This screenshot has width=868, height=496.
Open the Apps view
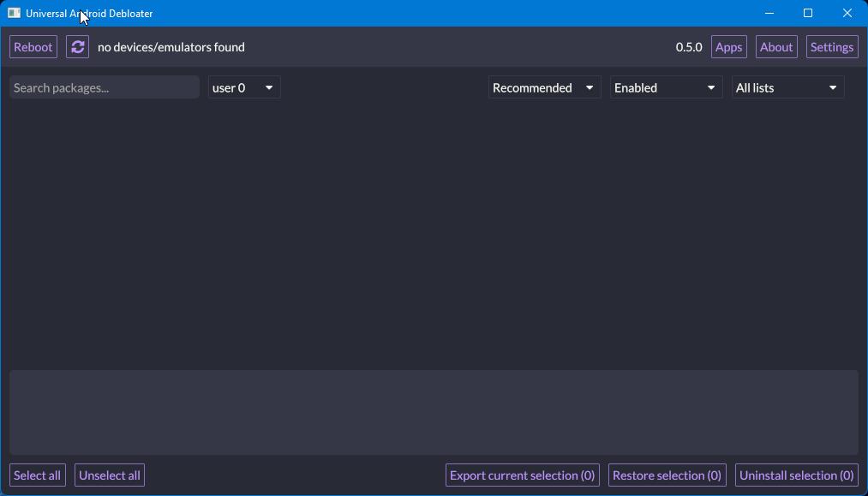pos(728,47)
